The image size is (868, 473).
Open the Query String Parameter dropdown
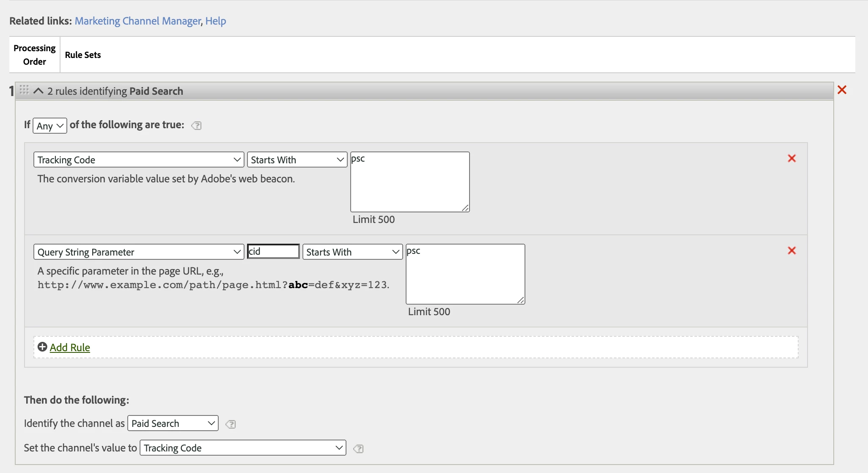point(139,252)
